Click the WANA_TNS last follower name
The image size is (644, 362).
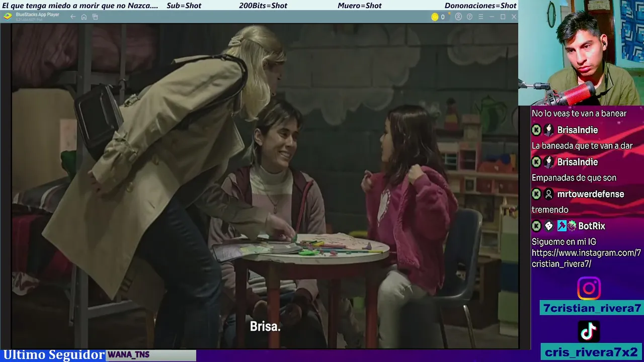pyautogui.click(x=128, y=355)
